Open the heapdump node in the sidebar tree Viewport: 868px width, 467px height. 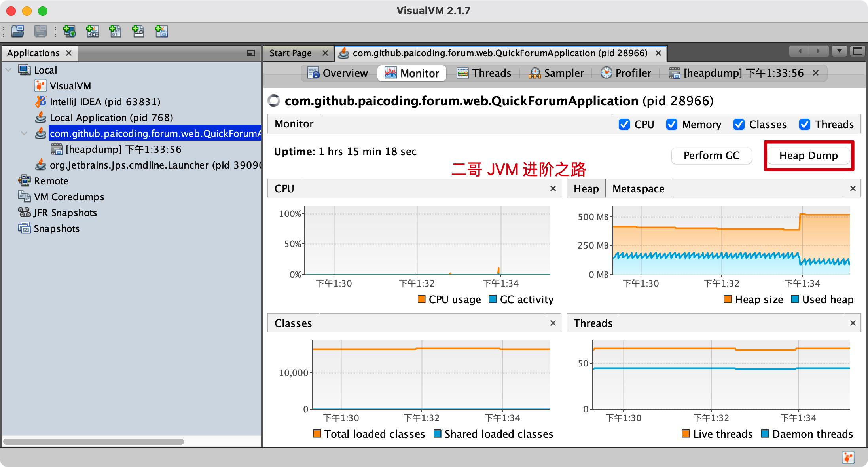coord(123,149)
